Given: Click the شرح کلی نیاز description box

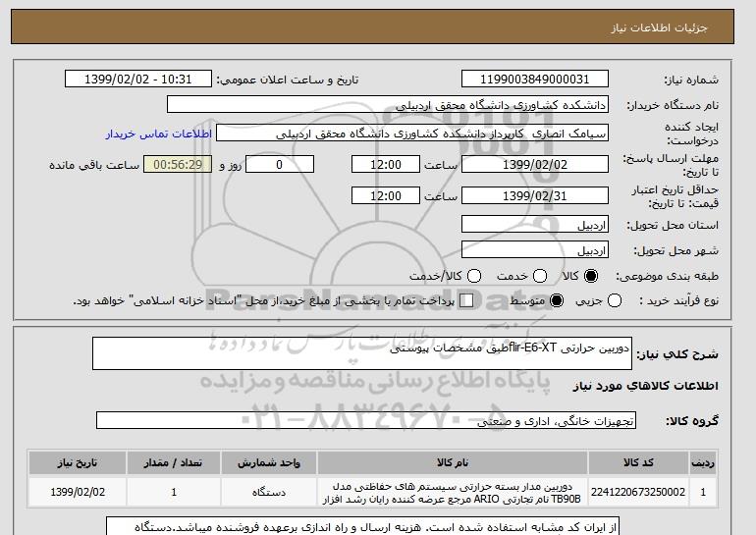Looking at the screenshot, I should (362, 353).
